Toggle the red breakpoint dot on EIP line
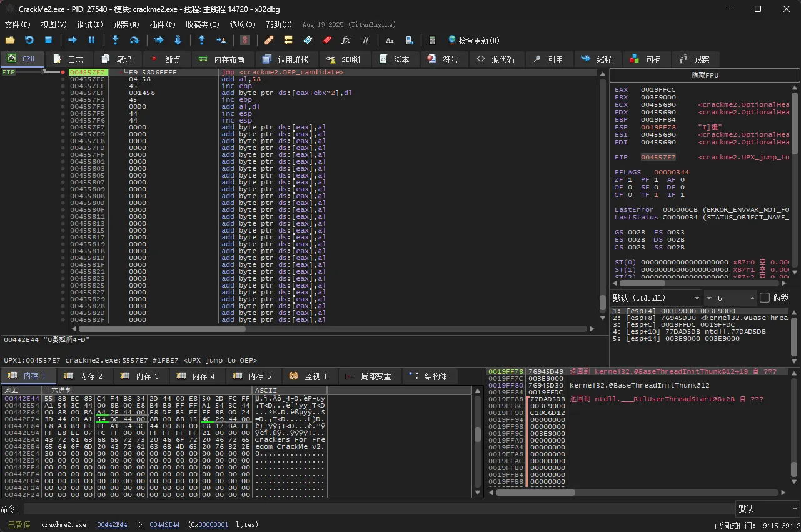Viewport: 801px width, 532px height. 63,73
